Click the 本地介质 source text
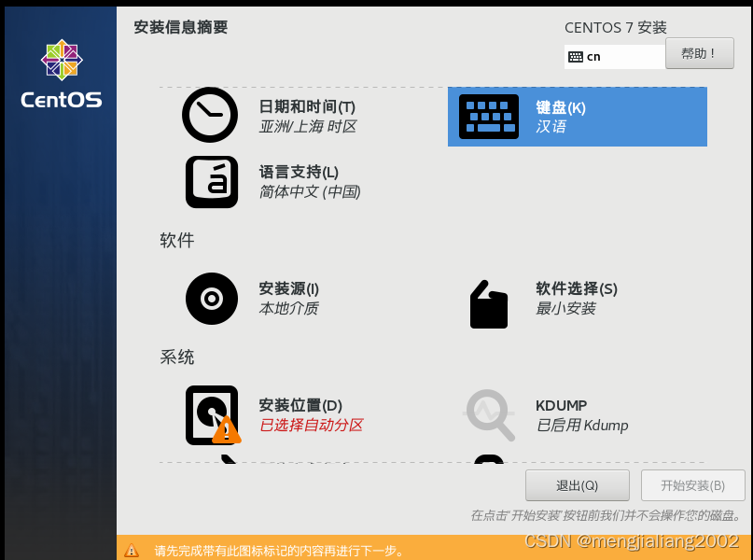This screenshot has height=560, width=753. click(288, 308)
